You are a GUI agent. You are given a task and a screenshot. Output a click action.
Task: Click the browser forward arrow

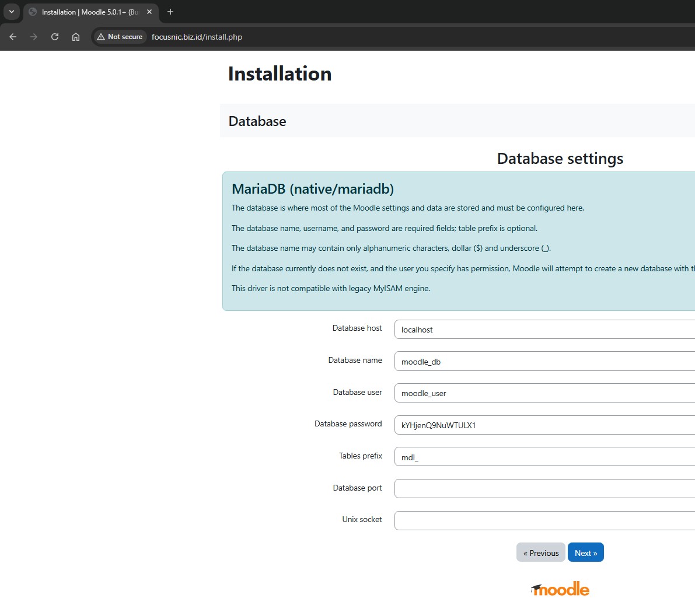[x=34, y=37]
